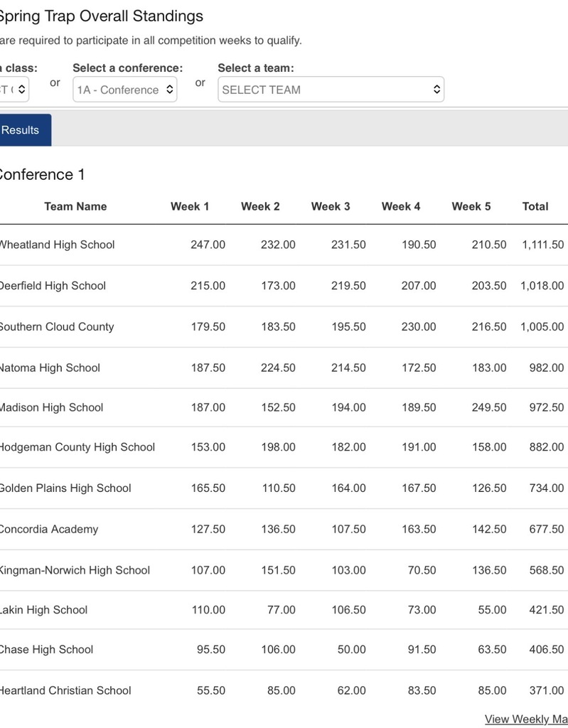
Task: Select the Week 1 column header
Action: [x=190, y=207]
